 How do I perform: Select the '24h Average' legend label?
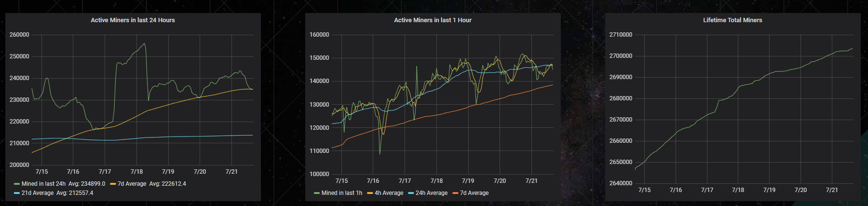(x=431, y=193)
